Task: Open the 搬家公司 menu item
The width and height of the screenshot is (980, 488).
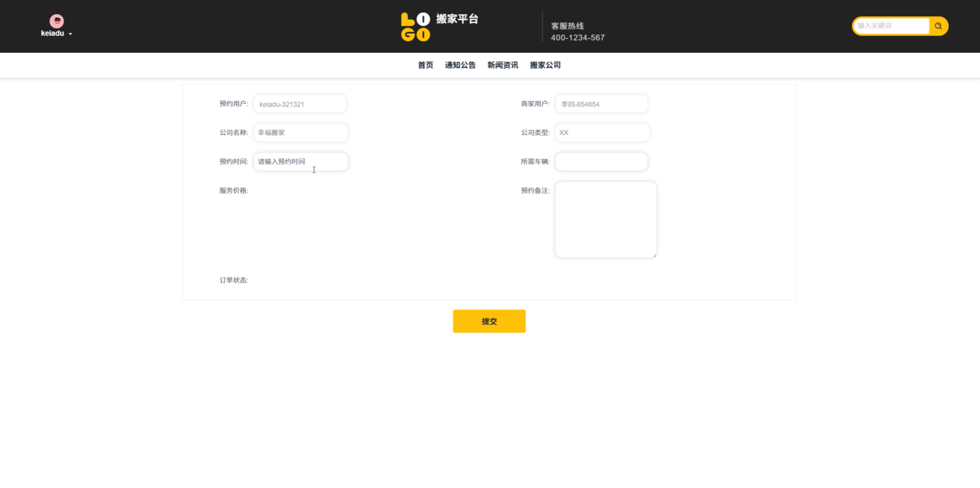Action: (545, 65)
